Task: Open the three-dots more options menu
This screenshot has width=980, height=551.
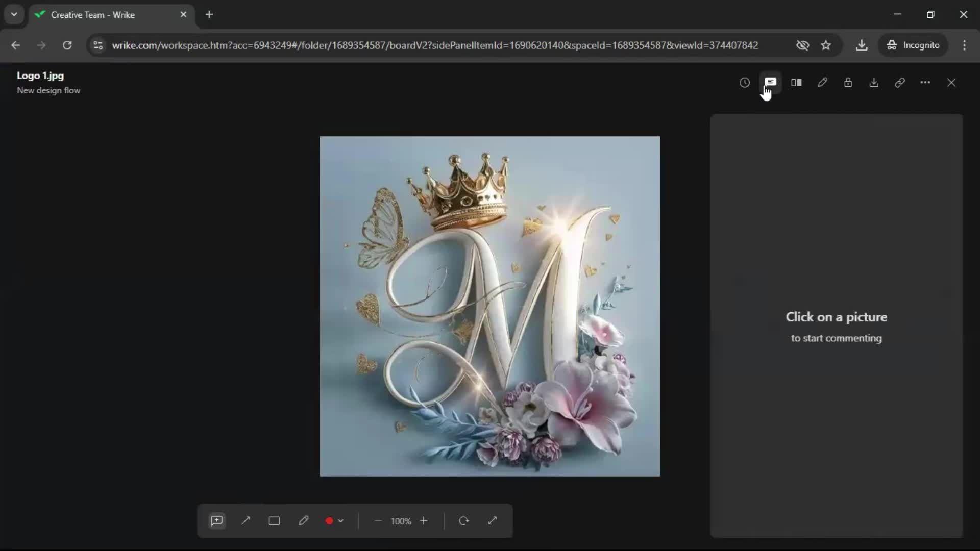Action: (x=925, y=83)
